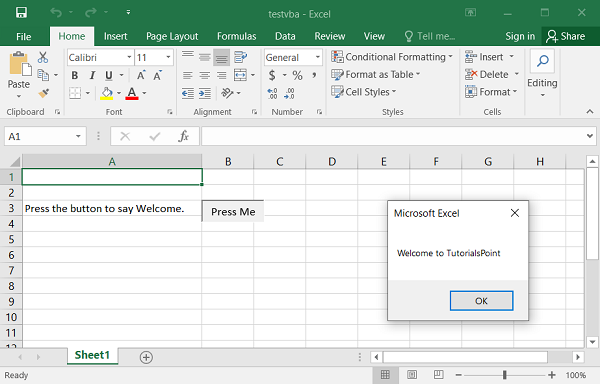The image size is (600, 384).
Task: Add a new sheet with plus button
Action: 146,357
